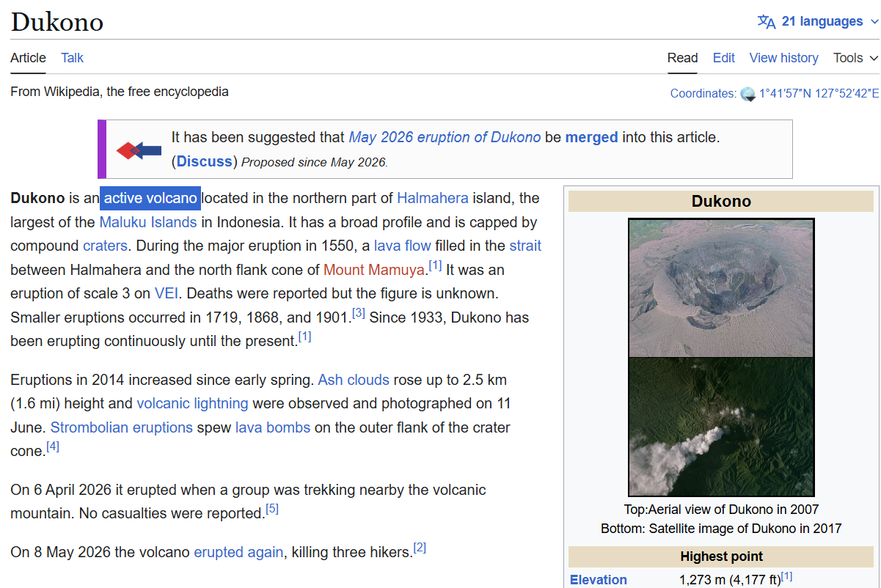Open the coordinates 1°41′57″N 127°52′42″E link
881x588 pixels.
coord(819,93)
